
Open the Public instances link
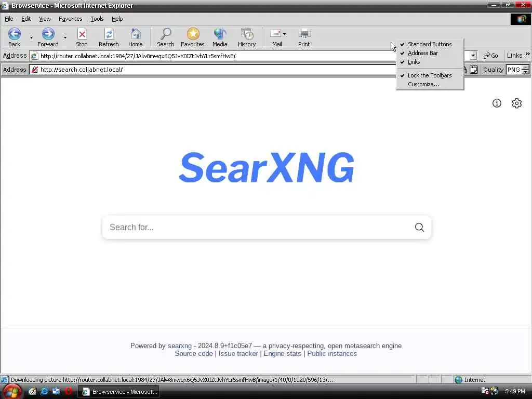coord(332,353)
